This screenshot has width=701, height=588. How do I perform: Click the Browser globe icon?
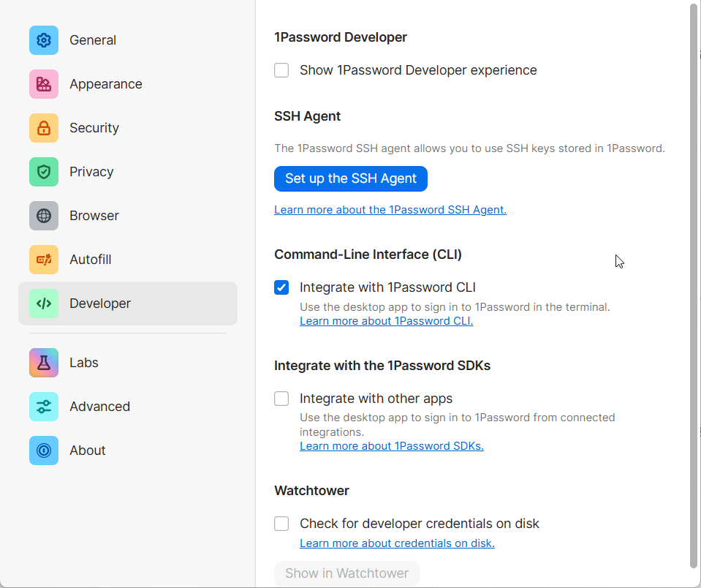click(x=44, y=216)
